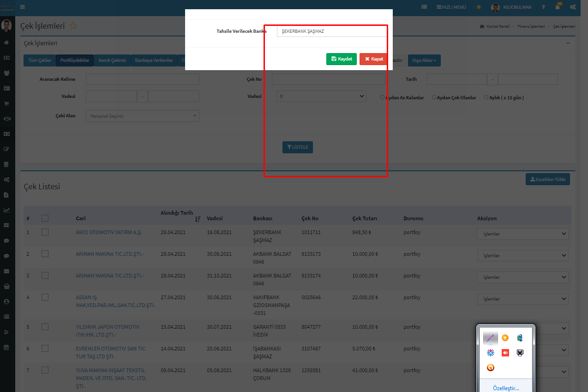Viewport: 588px width, 392px height.
Task: Expand the Dışa Aktar dropdown button
Action: (x=424, y=60)
